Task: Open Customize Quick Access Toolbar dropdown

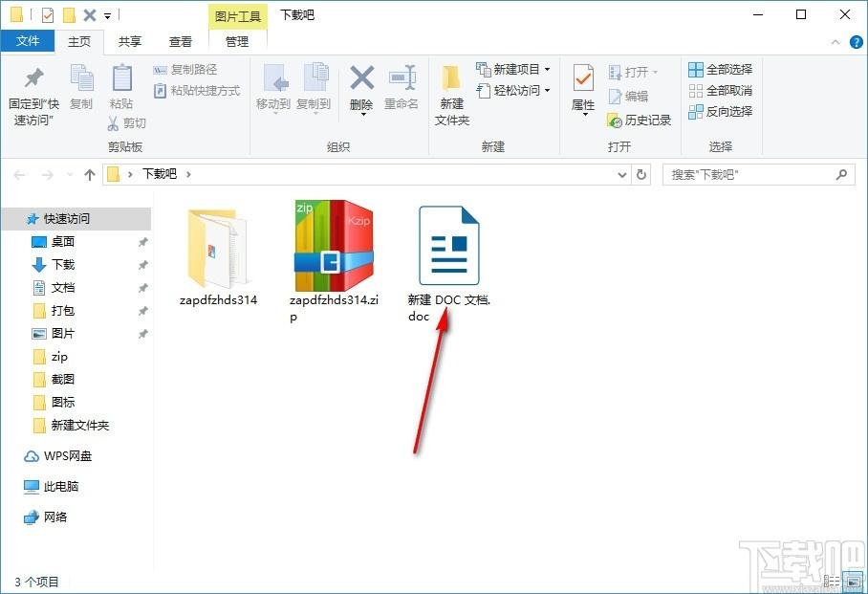Action: [x=107, y=16]
